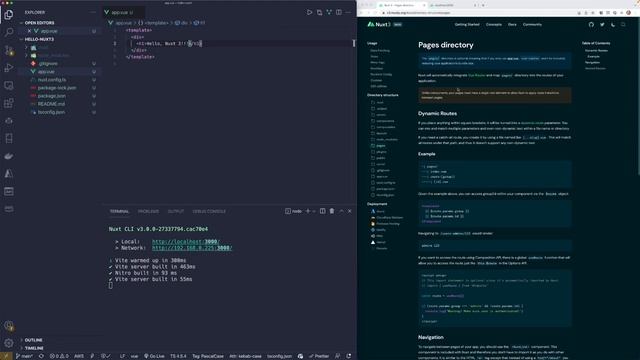Expand the second collapsed folder (node_modules)
Viewport: 640px width, 360px height.
click(x=27, y=56)
